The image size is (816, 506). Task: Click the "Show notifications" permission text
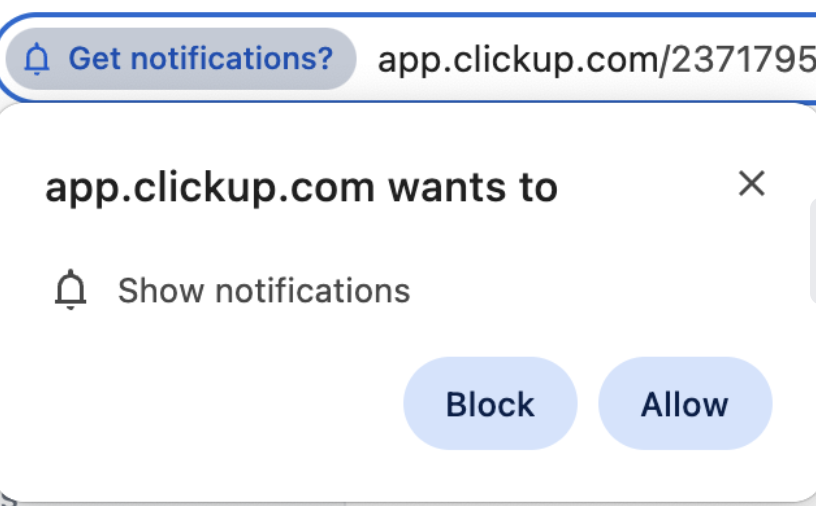click(x=264, y=291)
